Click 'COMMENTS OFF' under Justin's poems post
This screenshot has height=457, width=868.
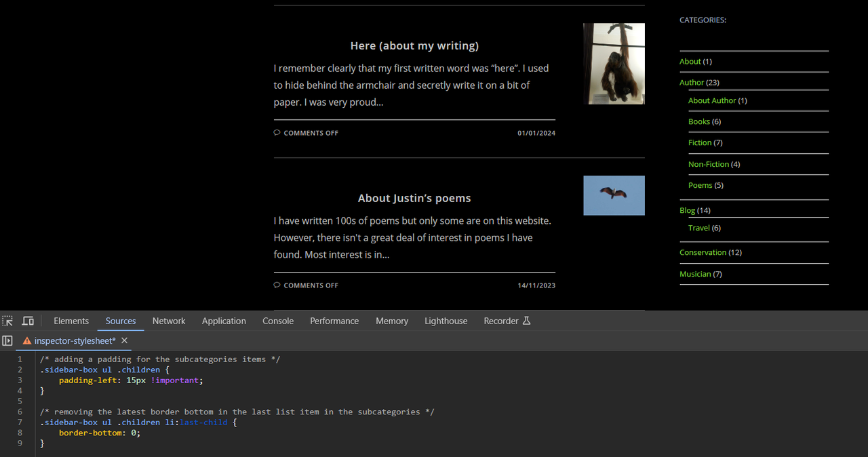click(x=311, y=285)
